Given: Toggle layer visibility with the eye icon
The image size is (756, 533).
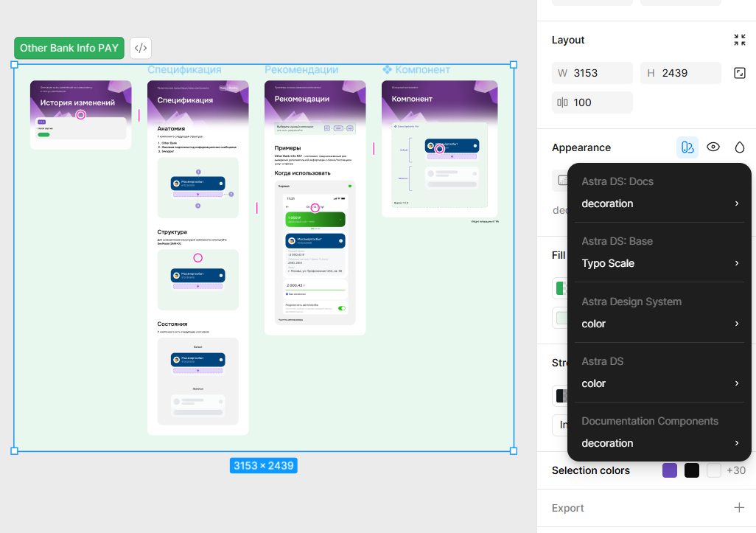Looking at the screenshot, I should (713, 147).
